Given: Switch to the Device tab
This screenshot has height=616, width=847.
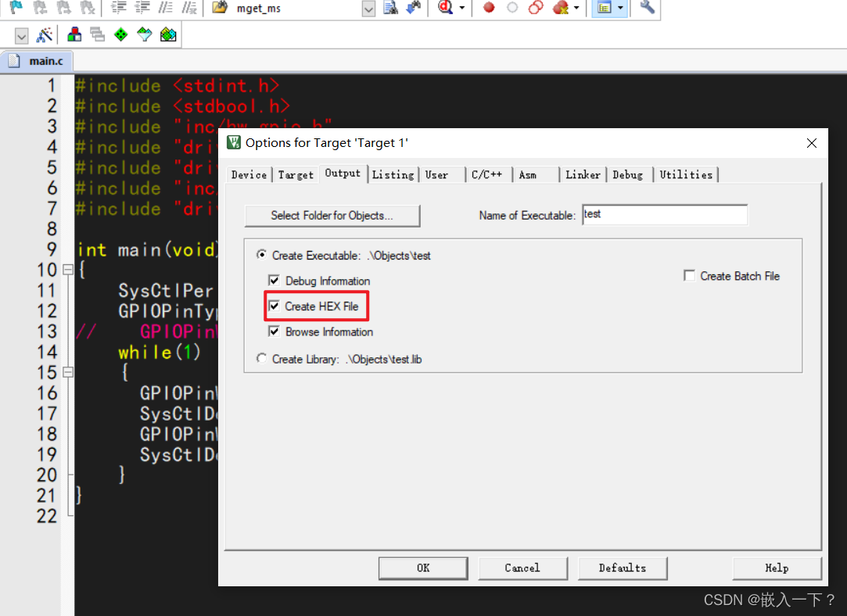Looking at the screenshot, I should pyautogui.click(x=249, y=175).
